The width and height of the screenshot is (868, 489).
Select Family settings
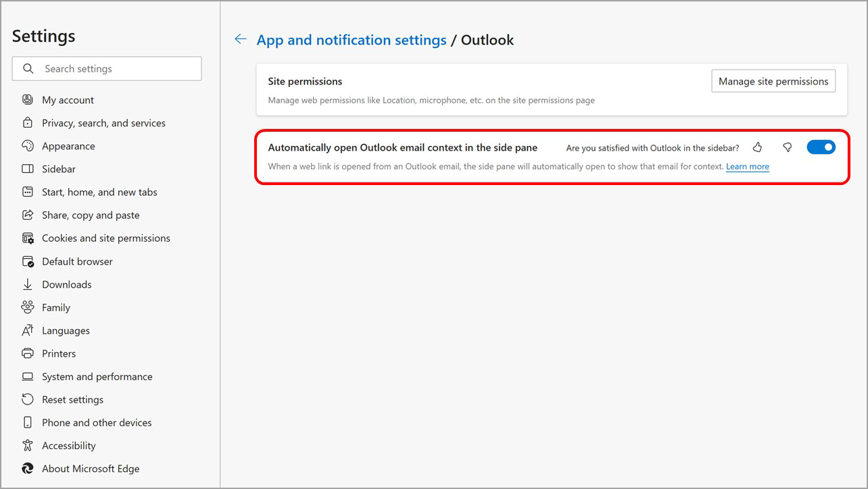click(56, 307)
